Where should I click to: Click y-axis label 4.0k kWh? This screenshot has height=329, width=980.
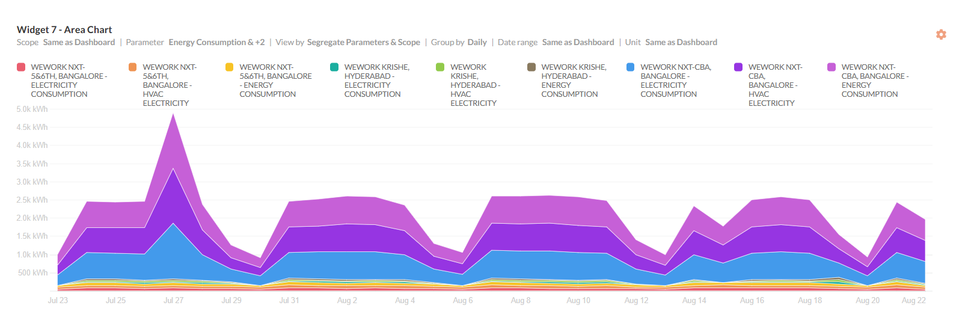32,145
